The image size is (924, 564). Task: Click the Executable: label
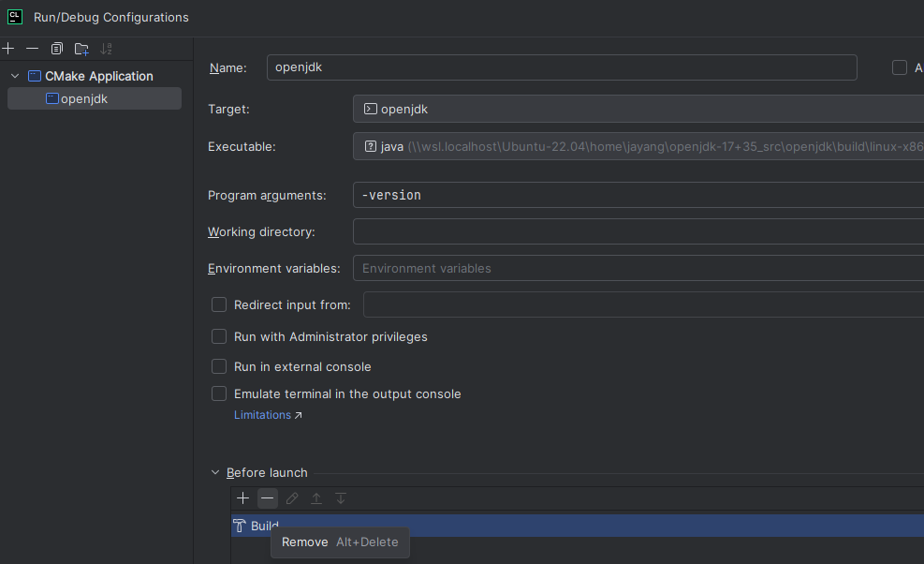(x=242, y=146)
